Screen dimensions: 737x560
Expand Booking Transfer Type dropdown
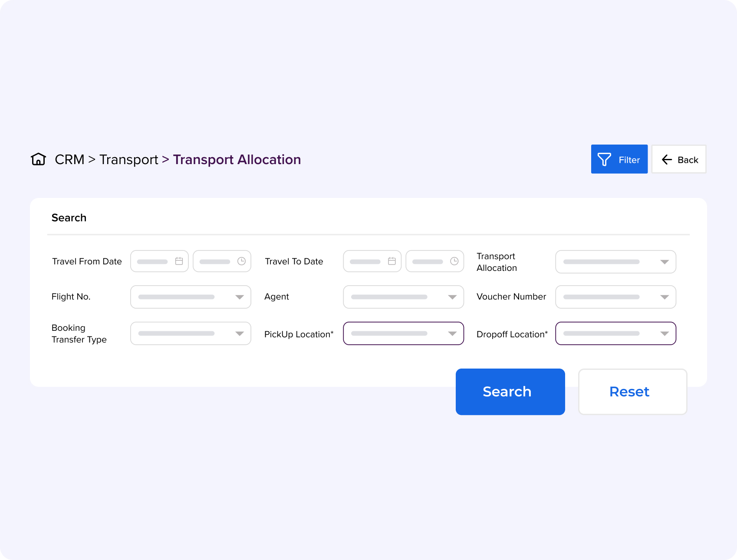tap(191, 333)
